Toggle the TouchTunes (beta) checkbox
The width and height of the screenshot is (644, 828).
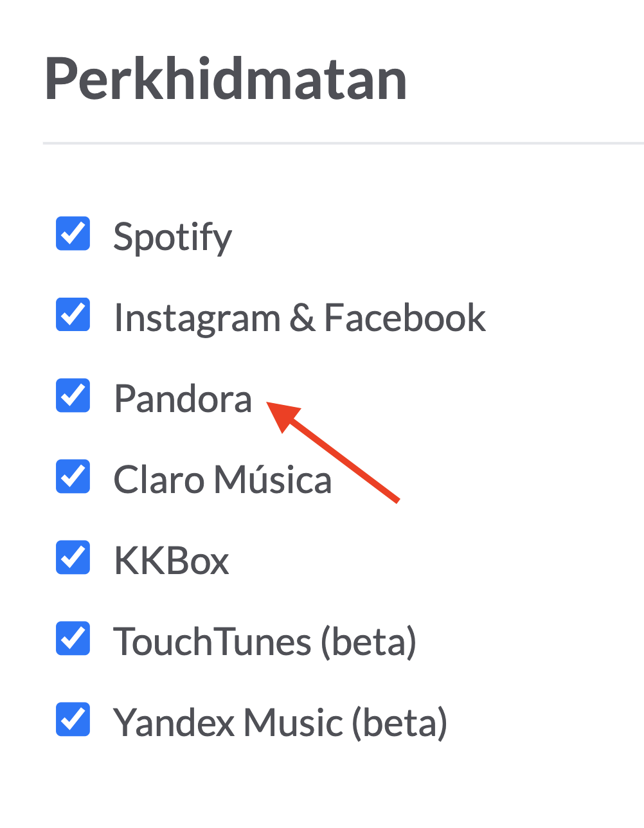click(73, 639)
